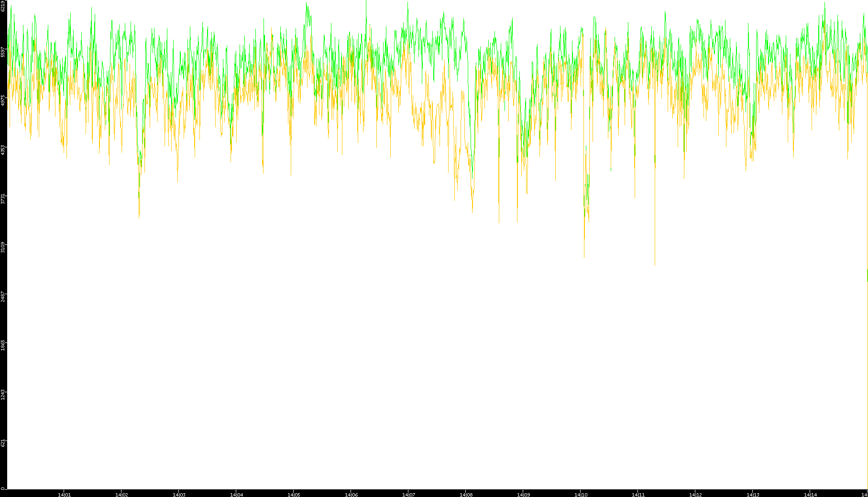The height and width of the screenshot is (497, 868).
Task: Pick the 14:04 time axis label
Action: 236,495
